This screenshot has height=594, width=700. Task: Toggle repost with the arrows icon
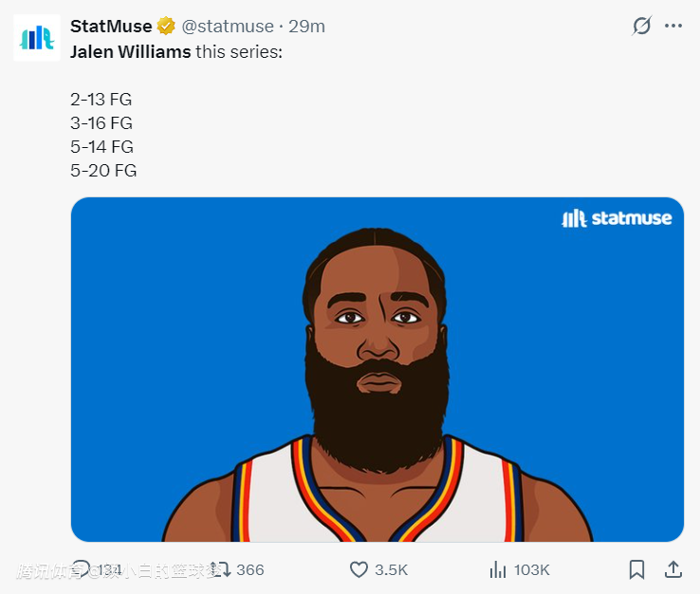pyautogui.click(x=220, y=569)
